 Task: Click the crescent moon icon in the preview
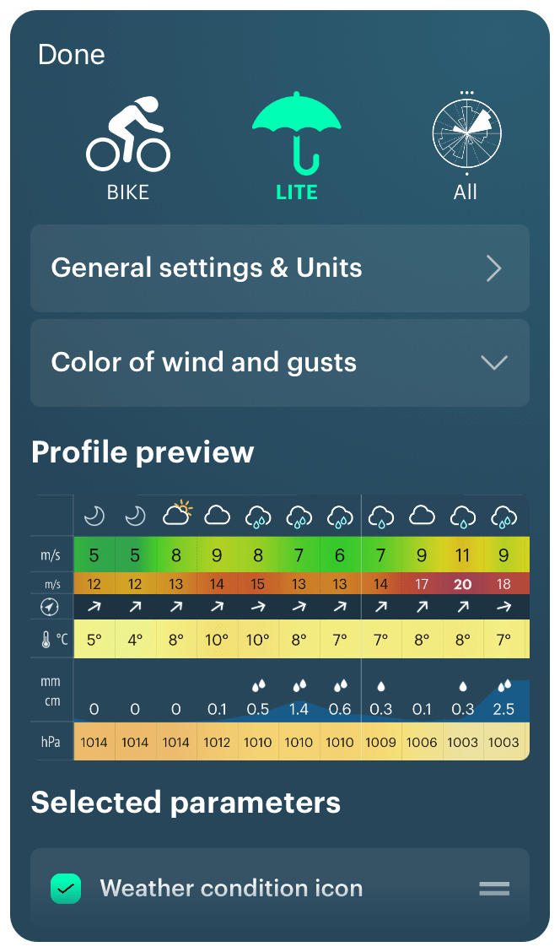tap(94, 515)
